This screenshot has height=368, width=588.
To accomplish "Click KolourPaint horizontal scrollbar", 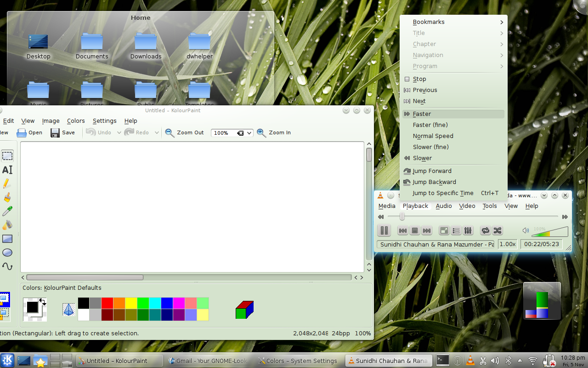I will 189,277.
